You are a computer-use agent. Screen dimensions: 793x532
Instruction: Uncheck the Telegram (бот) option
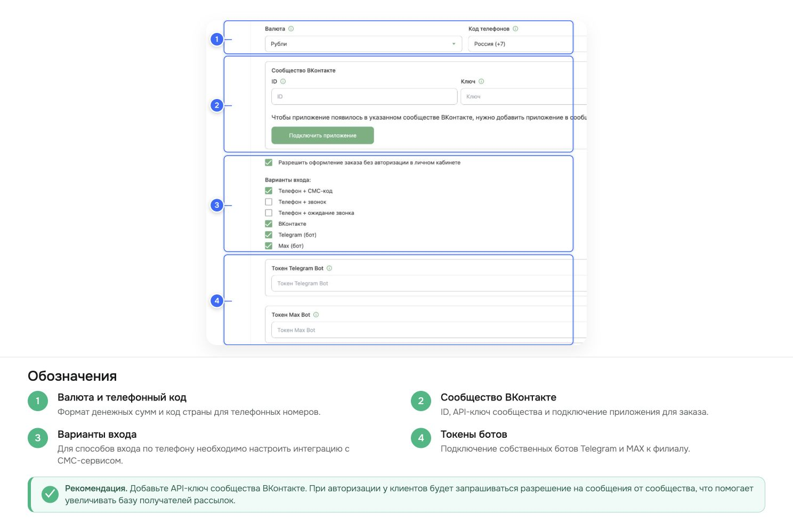[x=269, y=235]
